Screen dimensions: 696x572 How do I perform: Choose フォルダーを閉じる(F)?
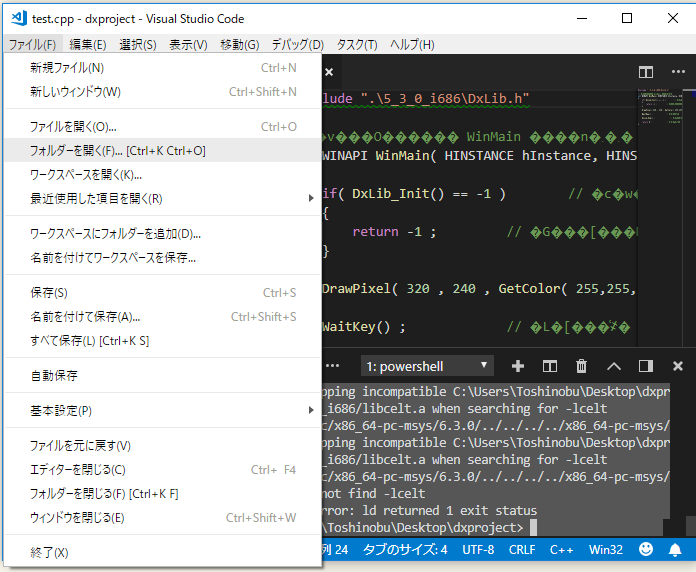pyautogui.click(x=162, y=493)
